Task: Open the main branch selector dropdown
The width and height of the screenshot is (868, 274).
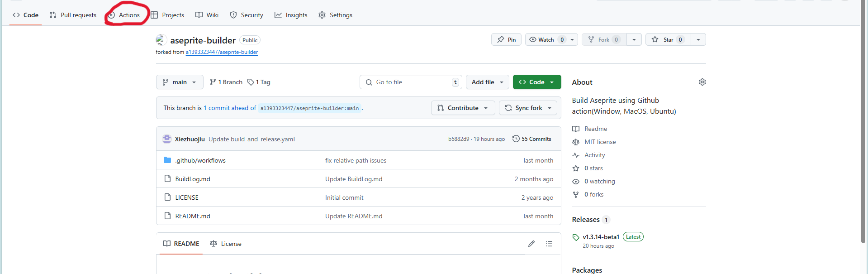Action: 180,82
